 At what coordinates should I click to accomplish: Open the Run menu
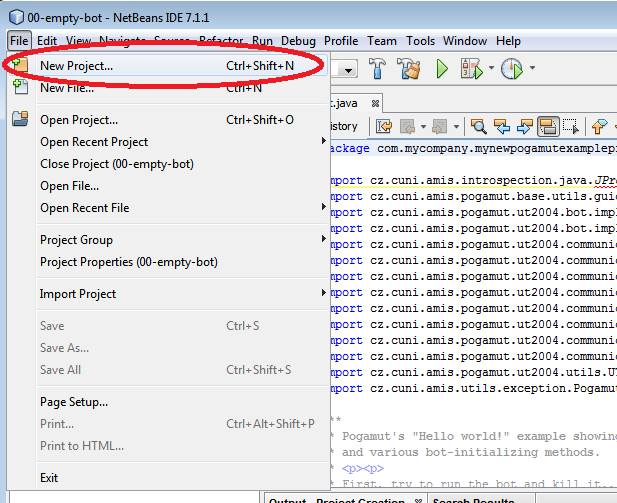coord(262,41)
